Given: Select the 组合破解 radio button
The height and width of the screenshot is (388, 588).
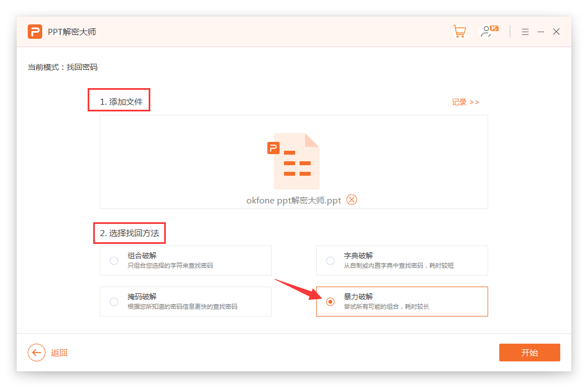Looking at the screenshot, I should (114, 261).
